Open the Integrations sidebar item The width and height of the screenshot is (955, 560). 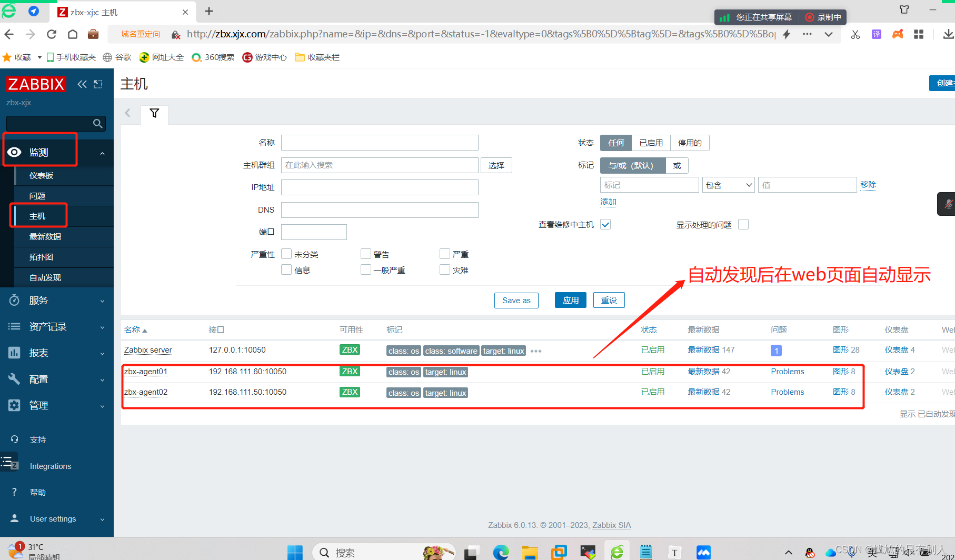[51, 466]
